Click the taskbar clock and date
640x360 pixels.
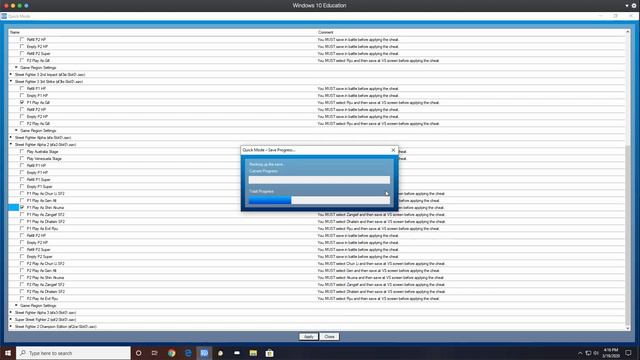[611, 353]
